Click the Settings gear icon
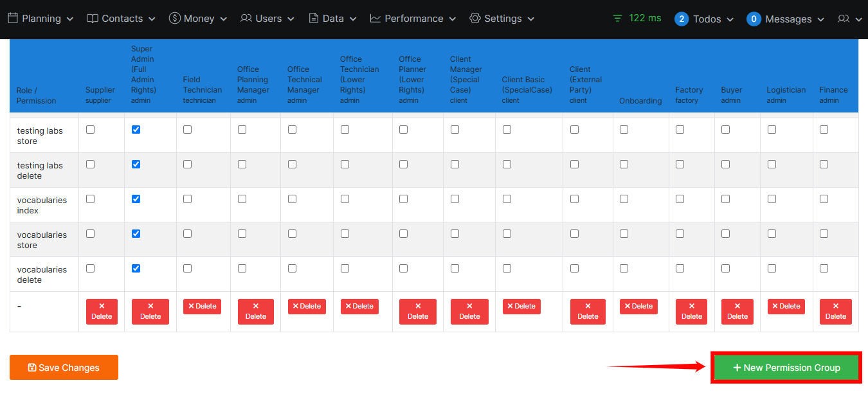This screenshot has width=868, height=403. 475,19
